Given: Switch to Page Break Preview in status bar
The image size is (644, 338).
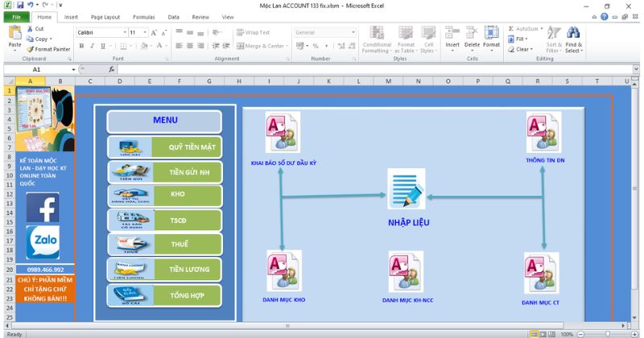Looking at the screenshot, I should click(x=551, y=334).
